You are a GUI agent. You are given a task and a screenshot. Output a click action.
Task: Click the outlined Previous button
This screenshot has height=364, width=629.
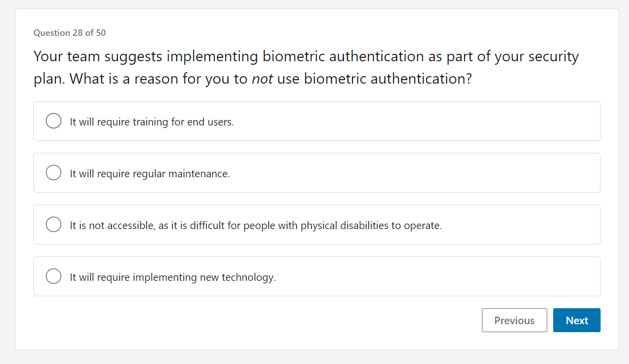[x=514, y=320]
